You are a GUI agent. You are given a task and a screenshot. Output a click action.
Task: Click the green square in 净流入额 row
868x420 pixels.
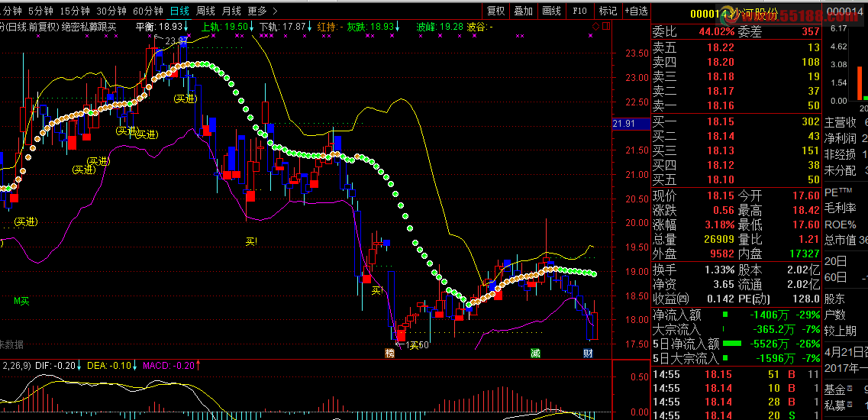coord(725,315)
